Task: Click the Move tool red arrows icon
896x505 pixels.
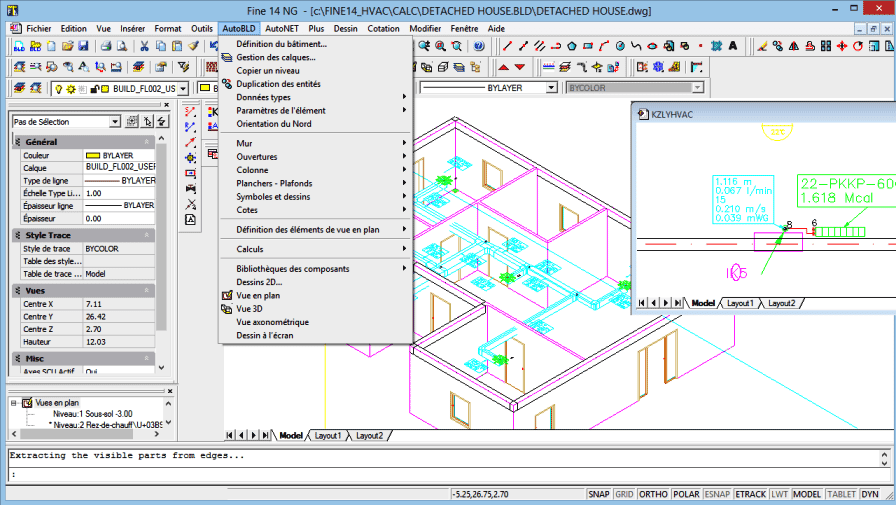Action: click(842, 46)
